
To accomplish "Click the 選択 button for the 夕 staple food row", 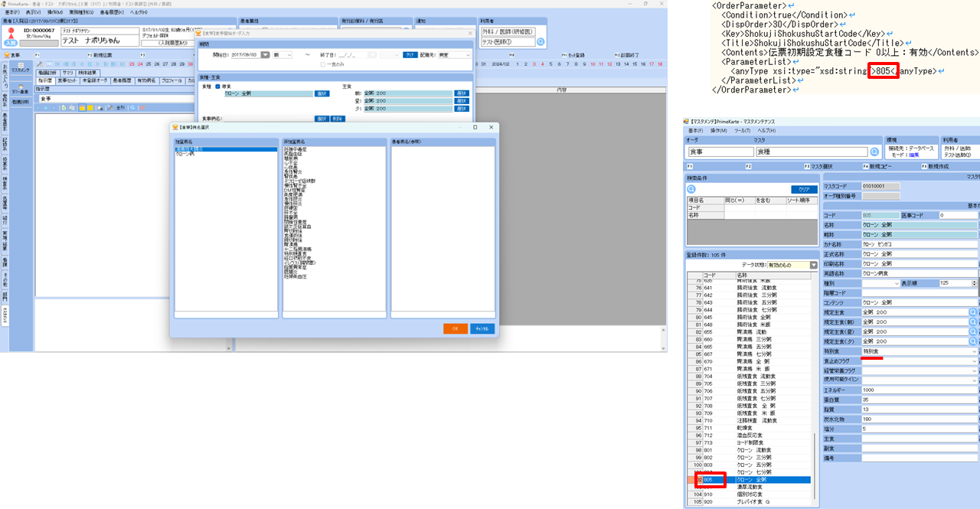I will tap(461, 109).
